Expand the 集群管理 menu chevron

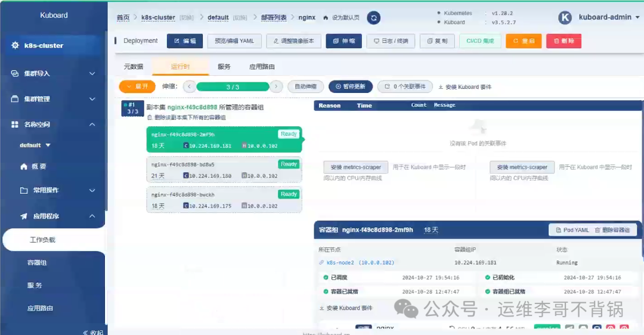[x=92, y=99]
